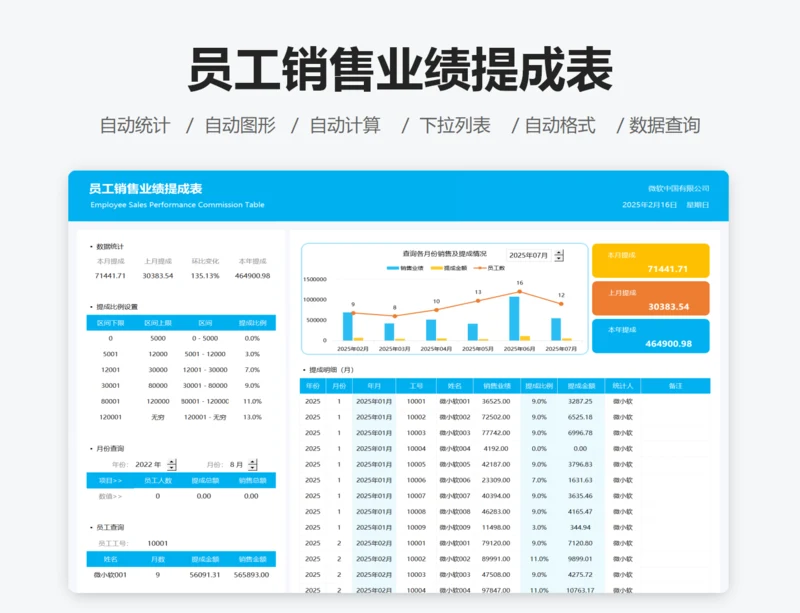Select the 员工工号 value 10001 cell
The width and height of the screenshot is (800, 613).
coord(158,543)
